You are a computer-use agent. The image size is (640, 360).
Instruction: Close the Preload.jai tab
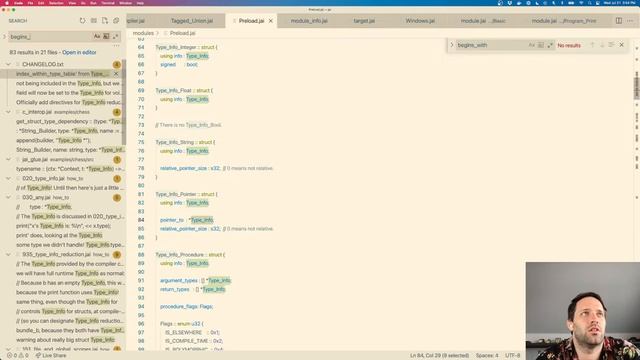(x=271, y=21)
